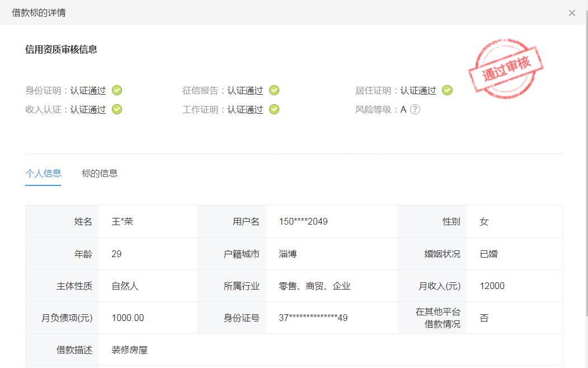
Task: Click the 通过审核 red stamp graphic
Action: pyautogui.click(x=505, y=66)
